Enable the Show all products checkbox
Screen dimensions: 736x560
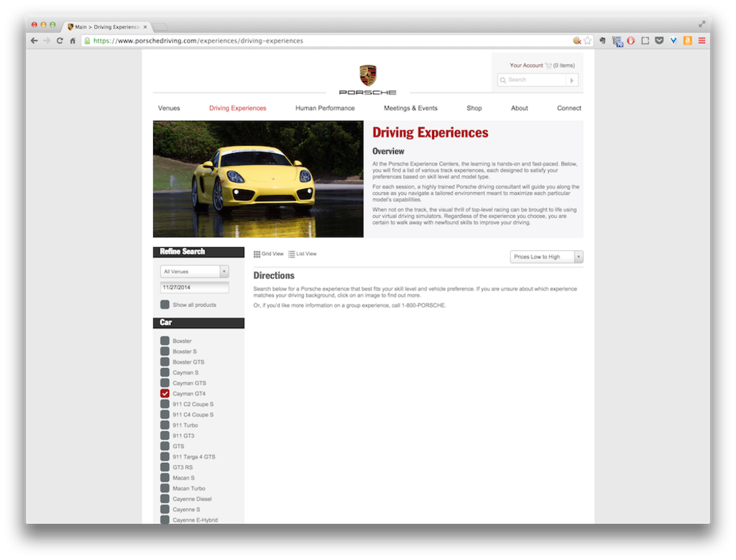165,305
